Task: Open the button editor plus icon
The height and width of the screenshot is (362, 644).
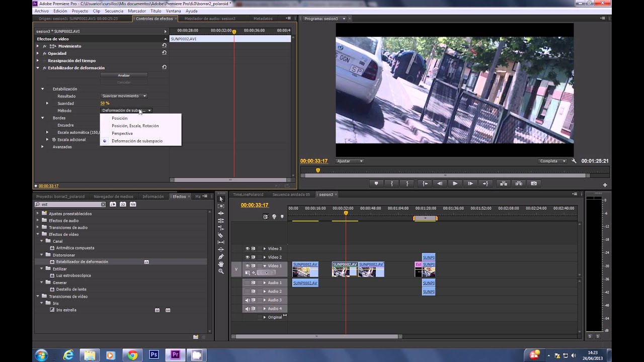Action: tap(605, 185)
